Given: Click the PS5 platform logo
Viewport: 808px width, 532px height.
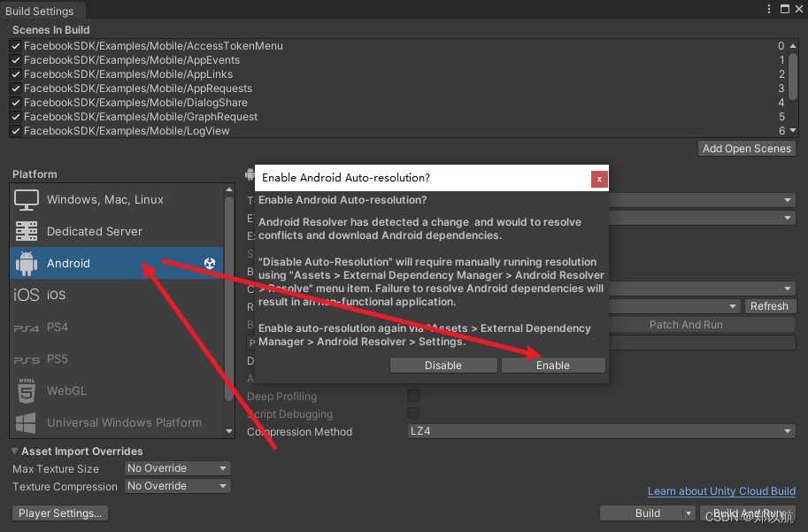Looking at the screenshot, I should (x=27, y=359).
